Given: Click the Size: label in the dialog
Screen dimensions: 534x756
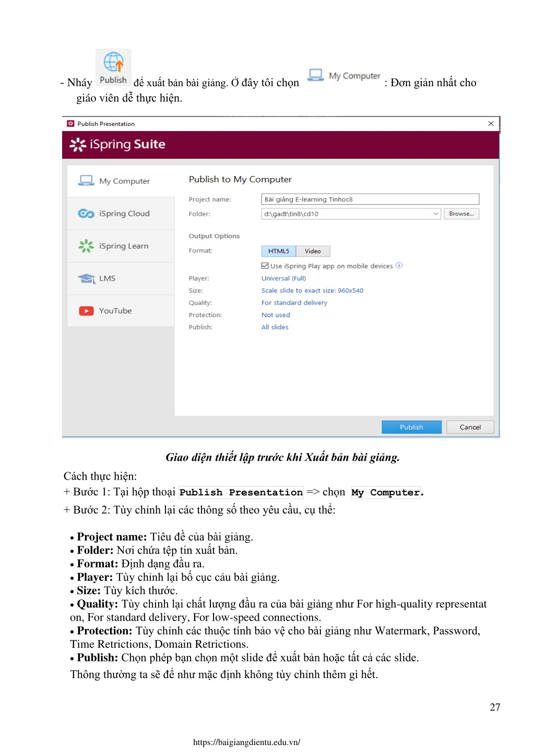Looking at the screenshot, I should point(196,290).
